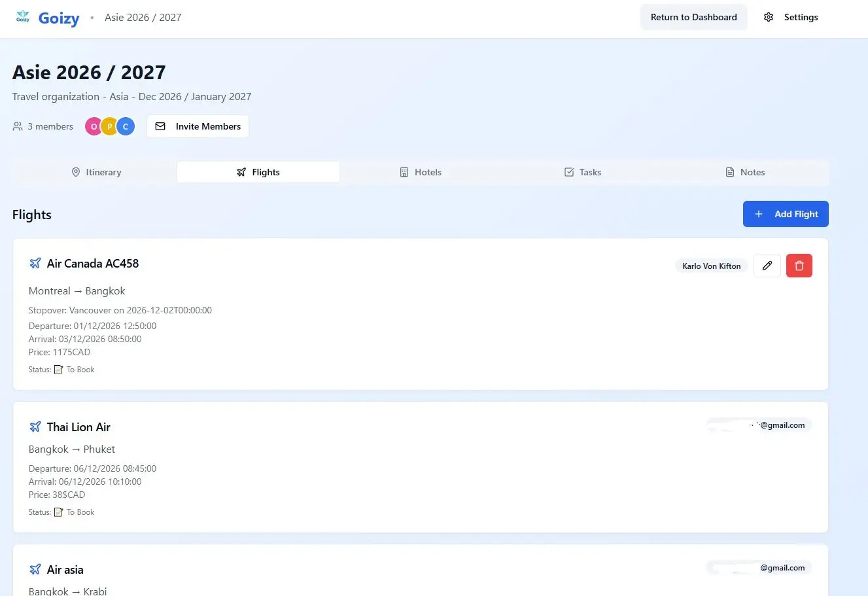Screen dimensions: 868x596
Task: Select the pink O member avatar
Action: pos(94,126)
